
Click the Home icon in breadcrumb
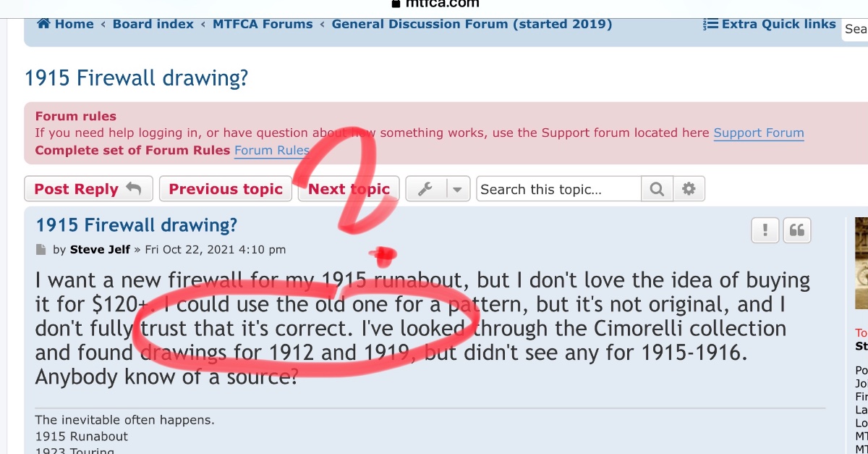(x=44, y=24)
